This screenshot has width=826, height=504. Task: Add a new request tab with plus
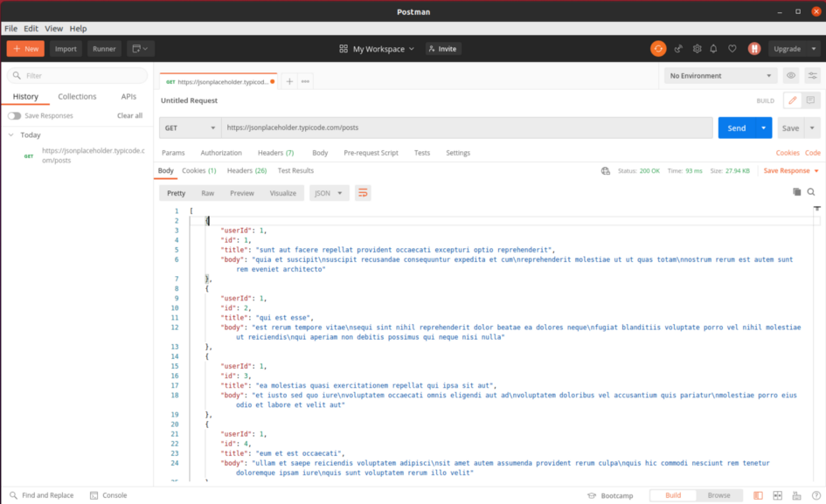click(289, 81)
